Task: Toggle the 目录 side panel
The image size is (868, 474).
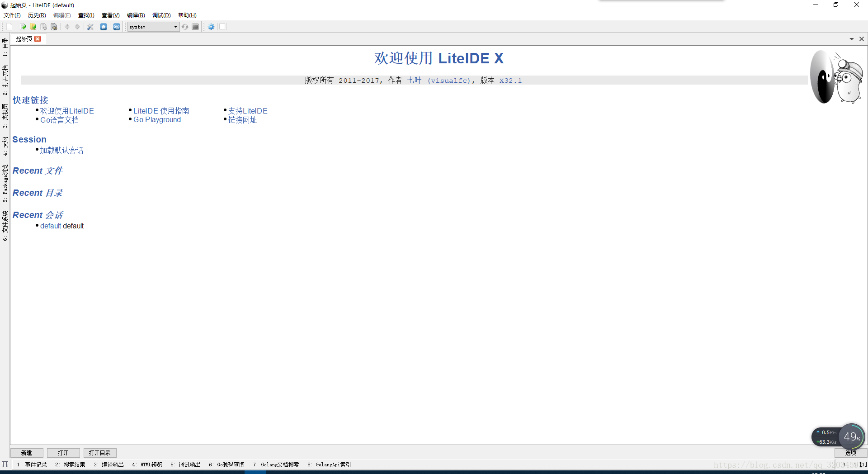Action: coord(5,47)
